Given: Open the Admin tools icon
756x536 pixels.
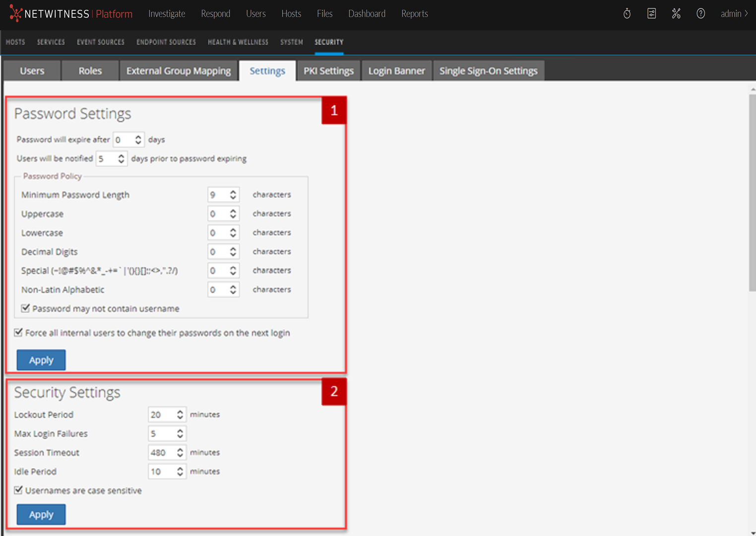Looking at the screenshot, I should click(x=676, y=14).
